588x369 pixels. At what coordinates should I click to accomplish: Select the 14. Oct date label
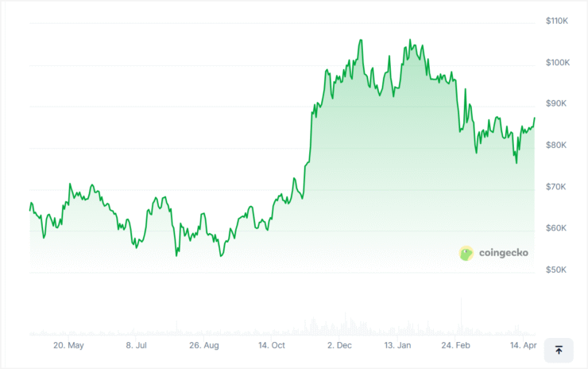(x=272, y=346)
